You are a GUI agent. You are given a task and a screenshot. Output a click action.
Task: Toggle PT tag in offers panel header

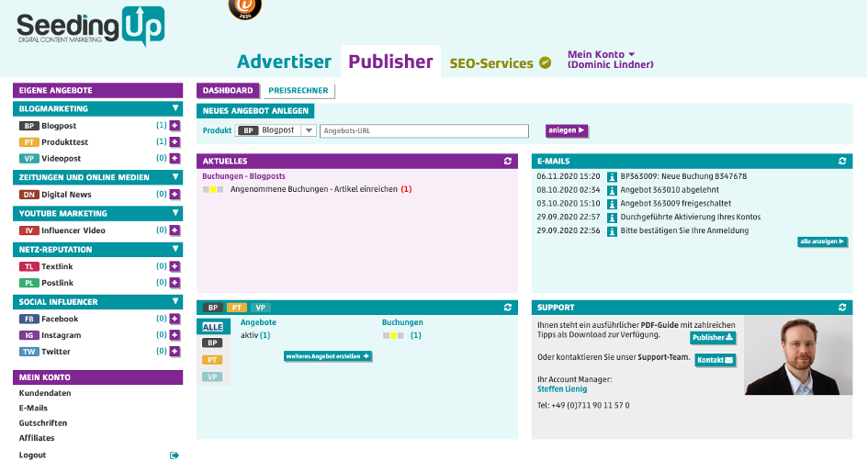(236, 308)
